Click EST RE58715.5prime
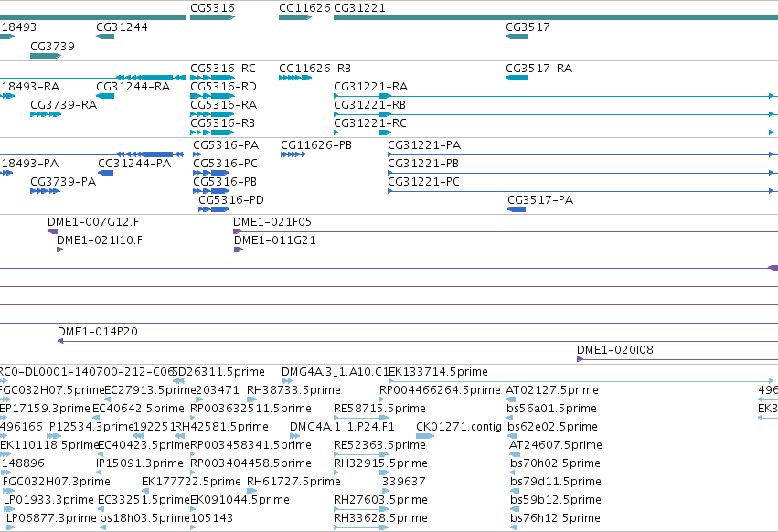The width and height of the screenshot is (778, 532). point(380,409)
